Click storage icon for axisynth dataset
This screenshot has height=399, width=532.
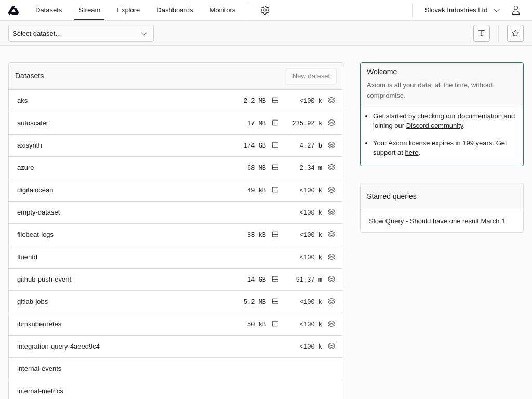275,145
